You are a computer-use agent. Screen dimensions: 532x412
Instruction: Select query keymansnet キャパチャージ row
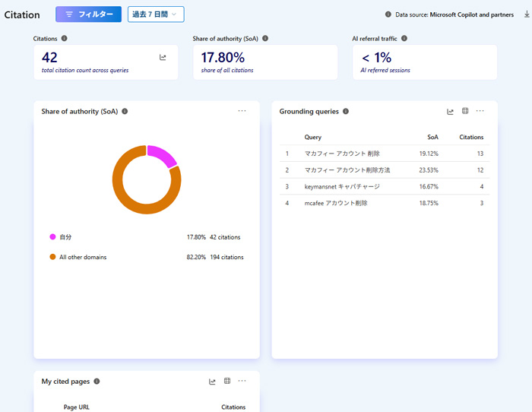tap(385, 186)
